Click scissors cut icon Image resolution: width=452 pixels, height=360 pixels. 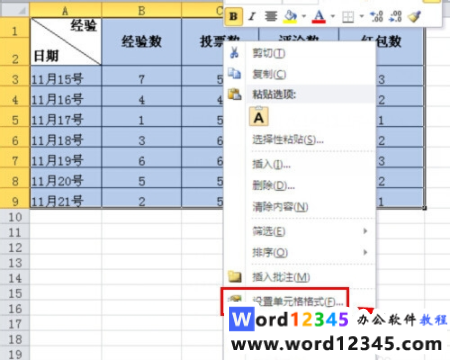pyautogui.click(x=234, y=53)
